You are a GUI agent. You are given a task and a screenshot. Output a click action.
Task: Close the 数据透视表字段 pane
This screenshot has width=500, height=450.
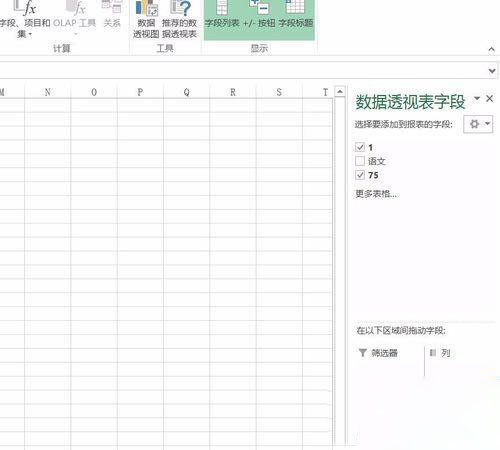[489, 99]
